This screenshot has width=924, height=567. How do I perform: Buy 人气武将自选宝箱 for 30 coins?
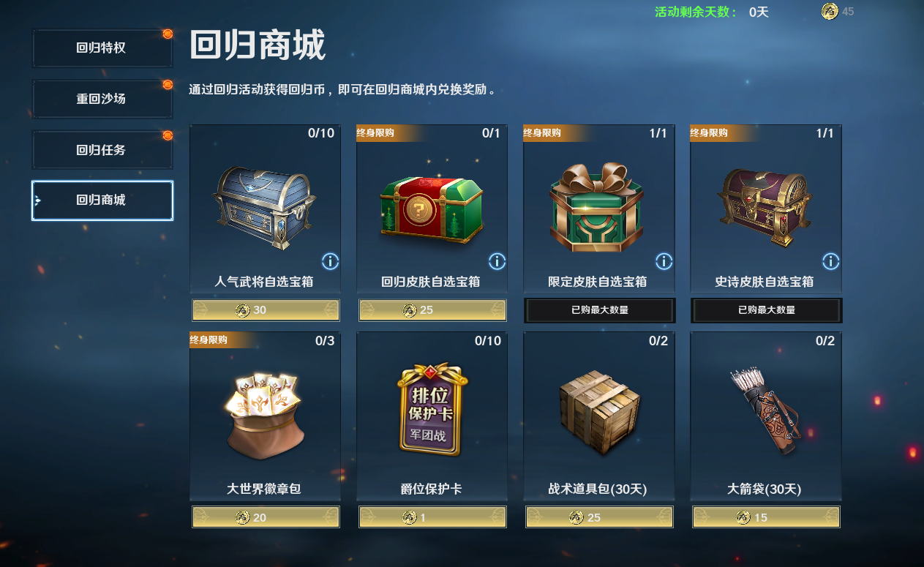click(x=266, y=310)
